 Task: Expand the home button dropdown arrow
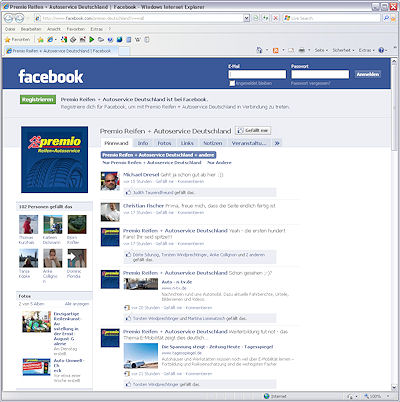point(267,50)
